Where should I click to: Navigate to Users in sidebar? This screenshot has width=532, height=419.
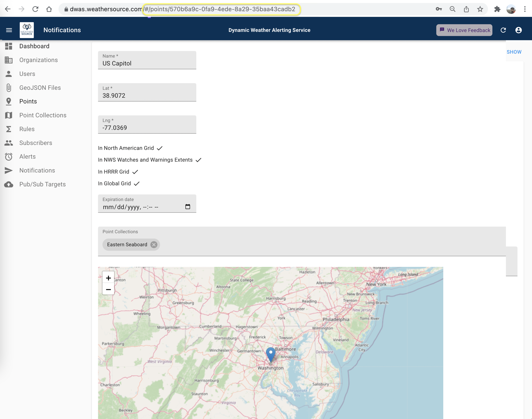(27, 74)
